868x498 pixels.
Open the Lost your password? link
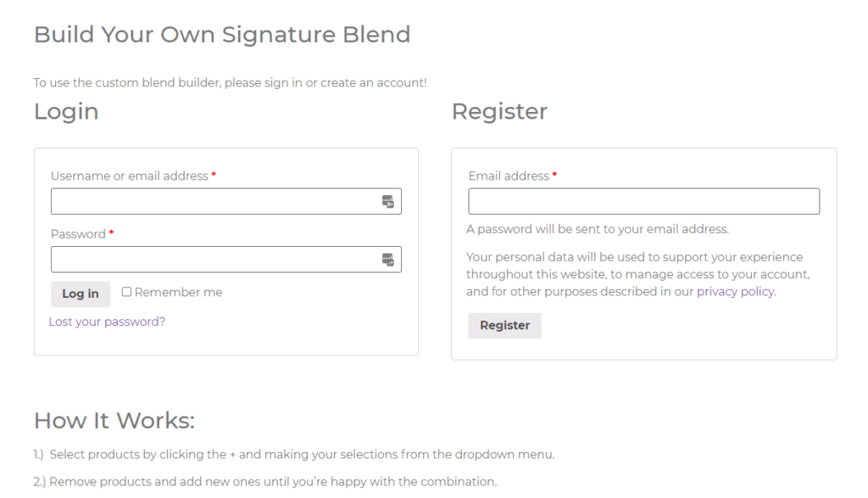107,322
